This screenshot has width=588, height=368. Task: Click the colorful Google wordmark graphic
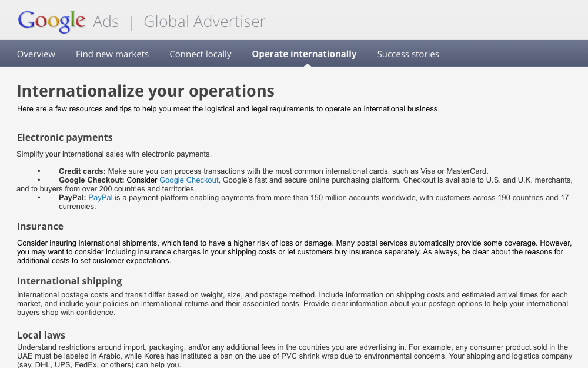point(51,21)
